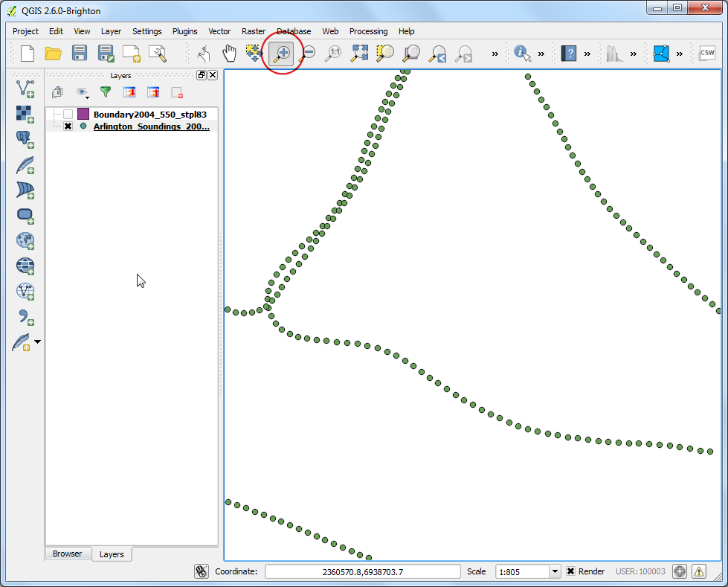Viewport: 728px width, 587px height.
Task: Click the Remove Layer/Group icon
Action: click(177, 92)
